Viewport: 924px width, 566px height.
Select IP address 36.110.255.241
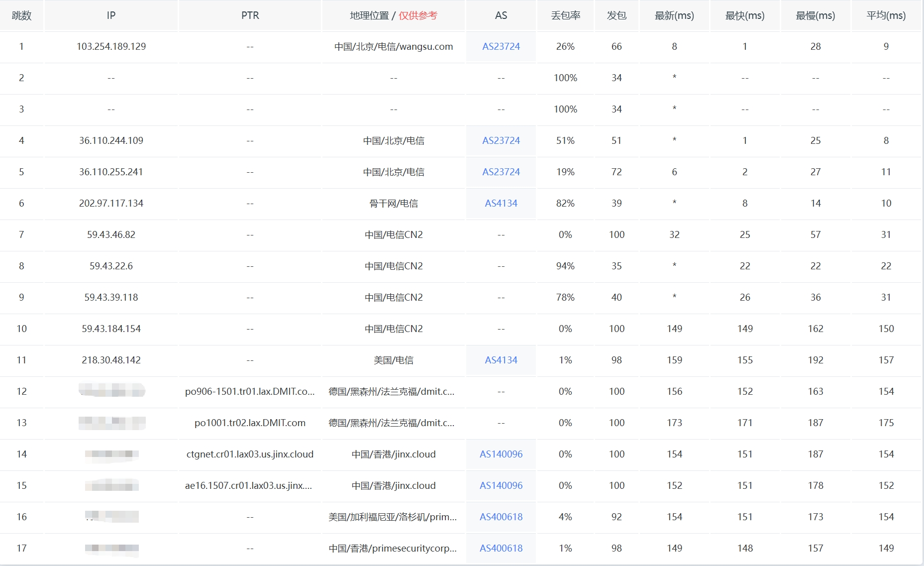[x=111, y=172]
